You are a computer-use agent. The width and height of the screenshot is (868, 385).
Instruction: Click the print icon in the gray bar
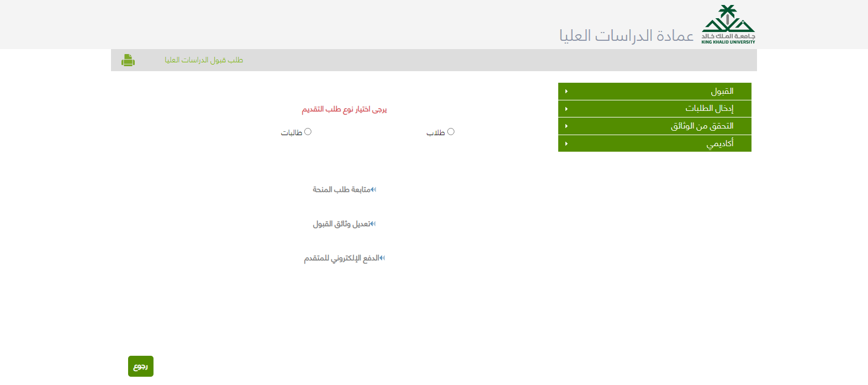click(x=128, y=60)
